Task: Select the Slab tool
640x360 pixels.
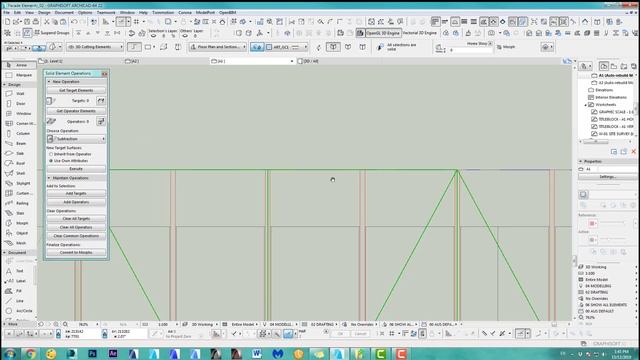Action: (19, 153)
